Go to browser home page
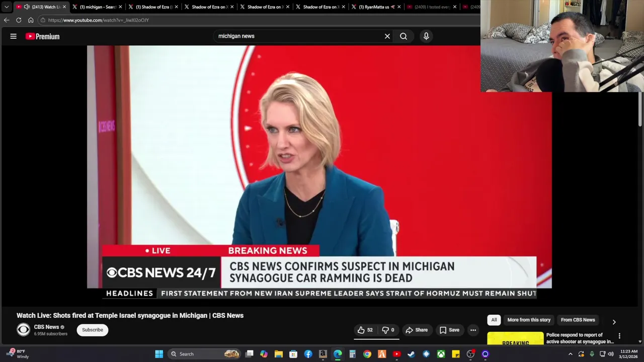The image size is (644, 362). click(x=31, y=20)
